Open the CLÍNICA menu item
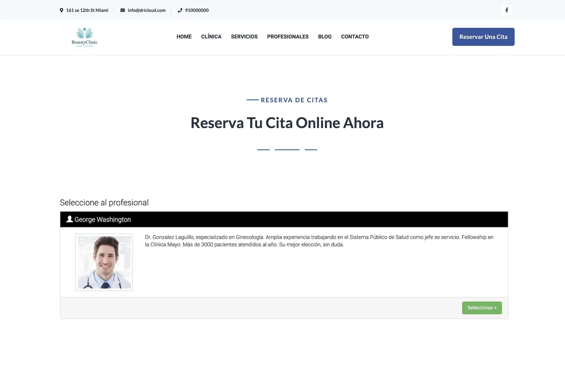 click(x=211, y=37)
